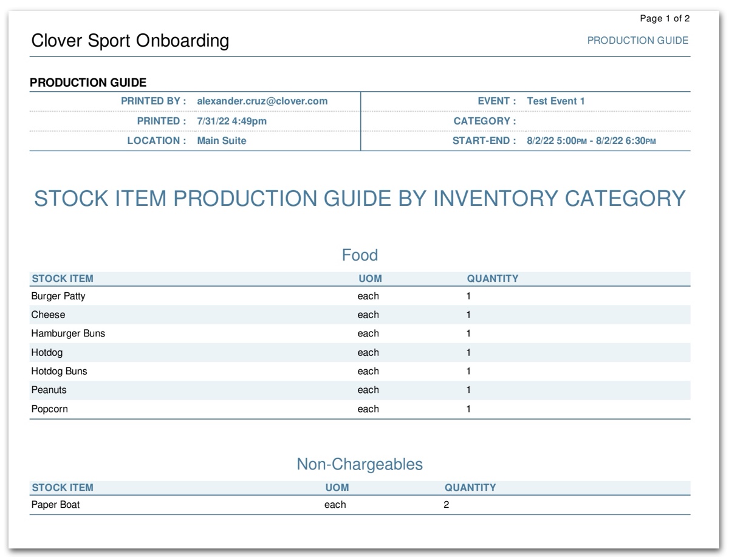Click the STOCK ITEM header in Non-Chargeables table
Screen dimensions: 729x560
coord(63,488)
